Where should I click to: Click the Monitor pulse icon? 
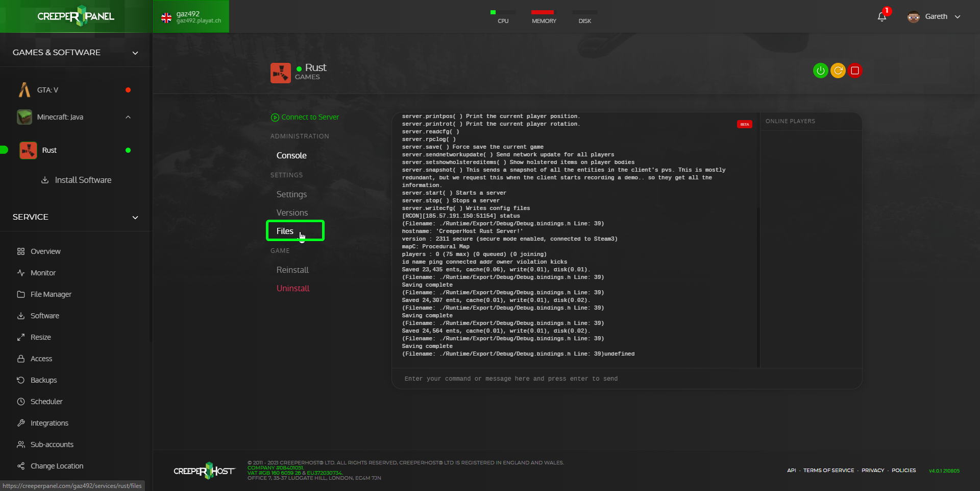pos(21,273)
